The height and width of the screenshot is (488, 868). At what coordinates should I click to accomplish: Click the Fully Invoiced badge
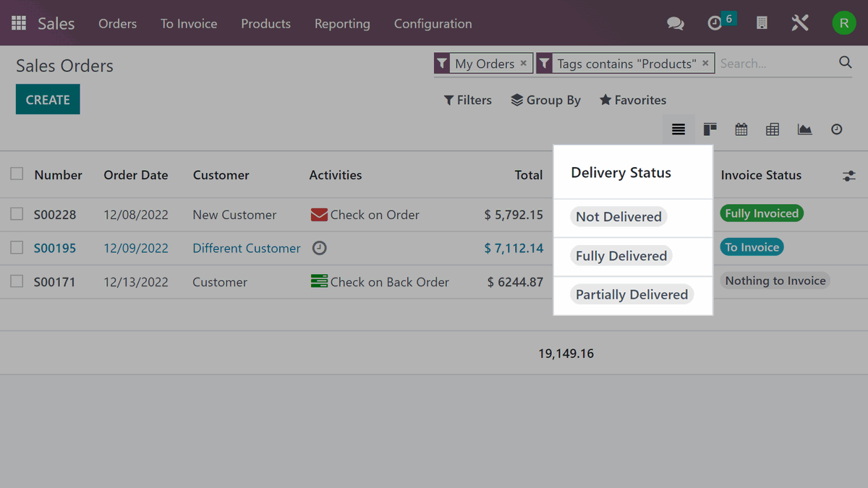[762, 213]
